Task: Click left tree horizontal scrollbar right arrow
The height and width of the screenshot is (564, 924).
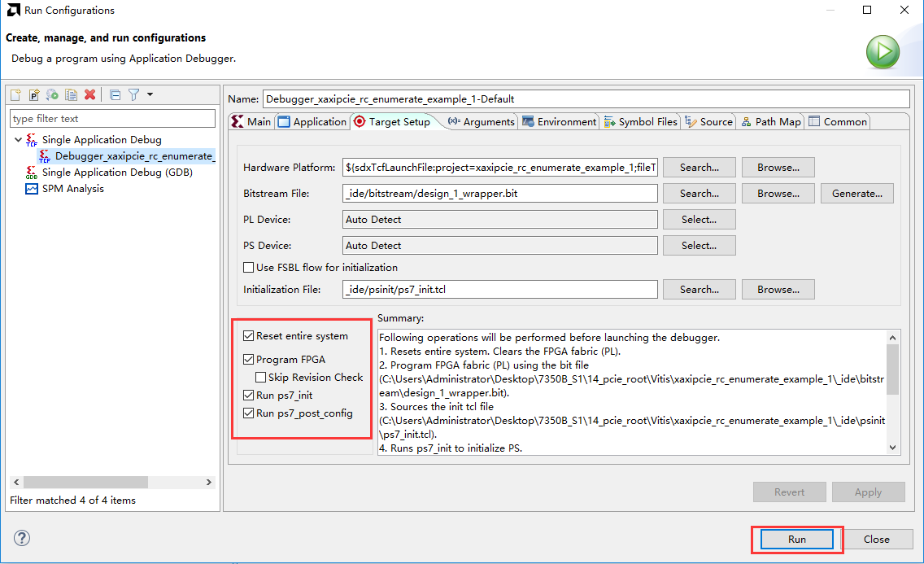Action: tap(208, 482)
